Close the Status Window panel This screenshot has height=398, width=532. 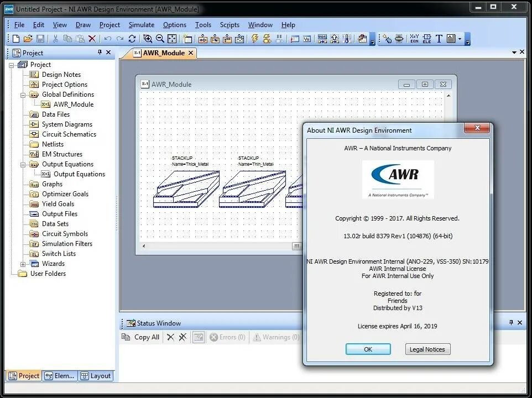(x=520, y=322)
